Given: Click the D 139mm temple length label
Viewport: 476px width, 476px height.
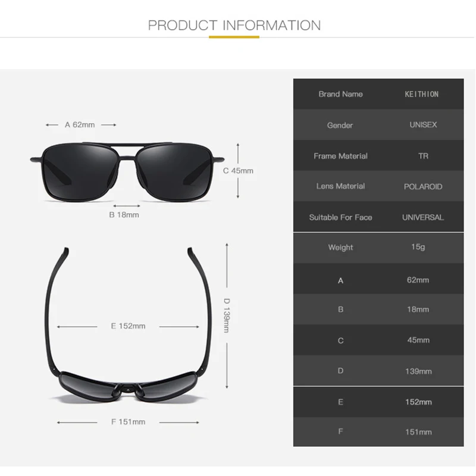Looking at the screenshot, I should click(227, 315).
